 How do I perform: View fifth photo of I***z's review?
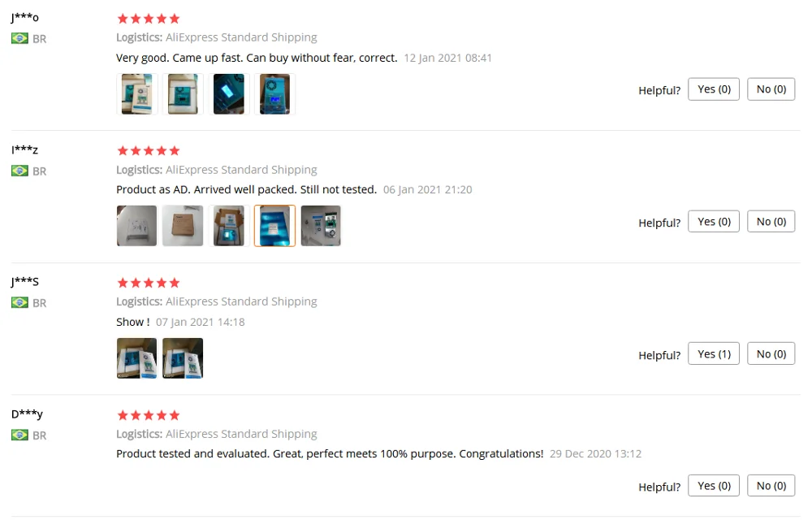(321, 226)
